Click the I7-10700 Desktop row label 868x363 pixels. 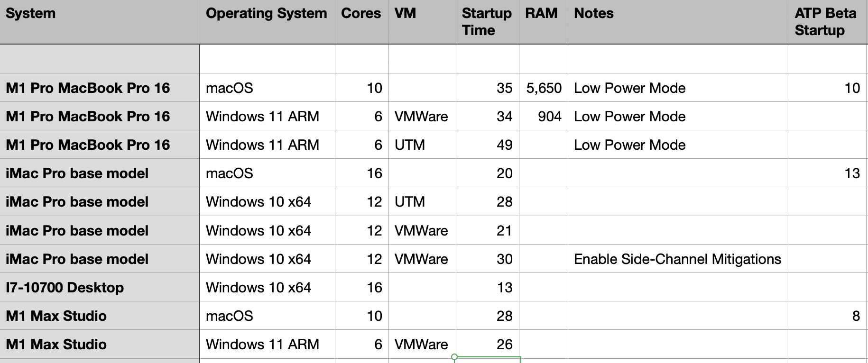point(100,287)
